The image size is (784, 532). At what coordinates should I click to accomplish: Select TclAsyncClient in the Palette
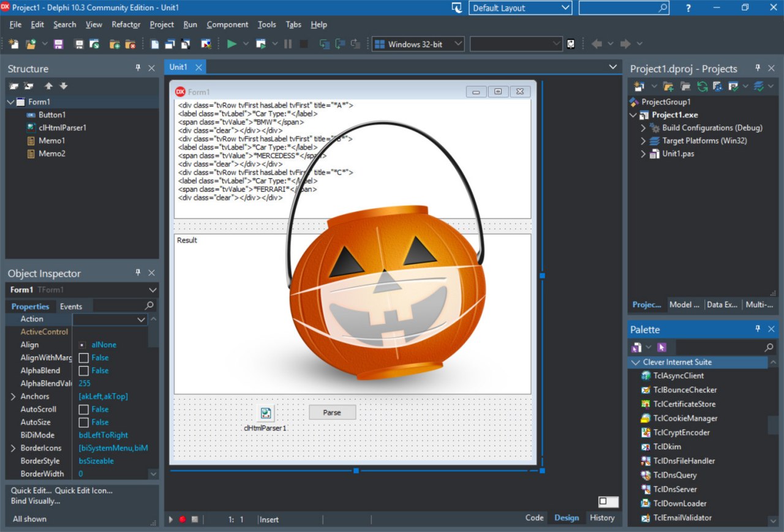[678, 376]
